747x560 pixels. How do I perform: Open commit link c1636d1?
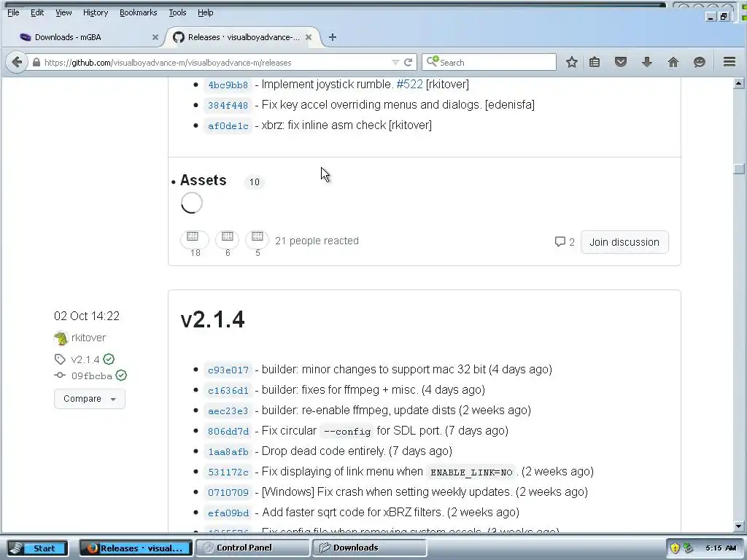(x=228, y=391)
